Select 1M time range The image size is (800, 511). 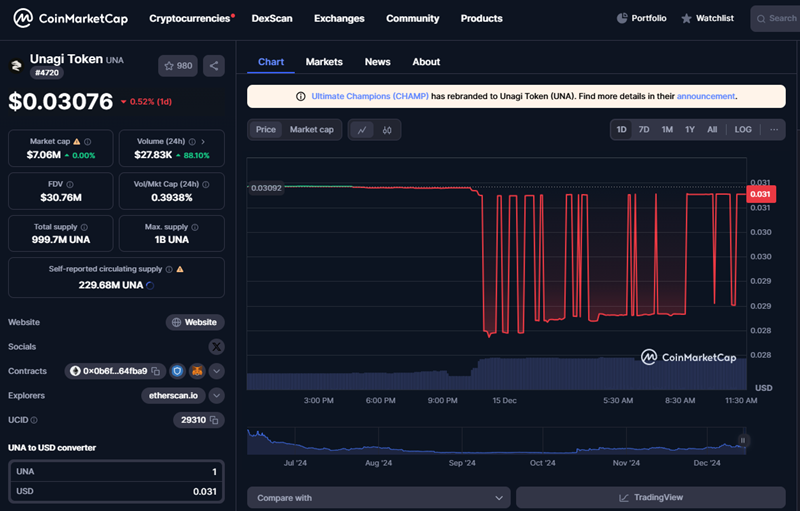click(667, 130)
